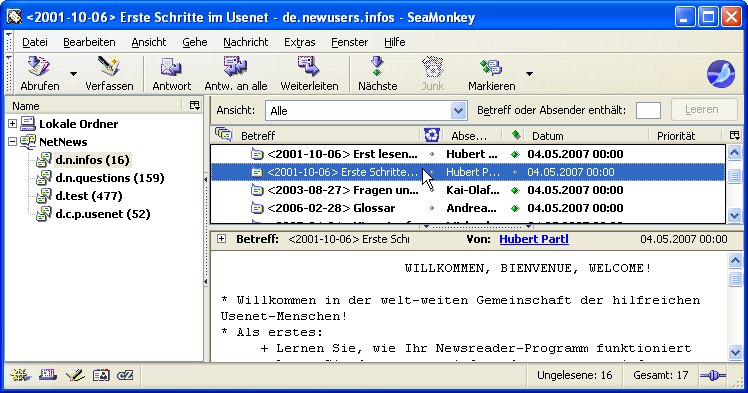Select the d.n.infos (16) newsgroup
Screen dimensions: 748x393
click(93, 160)
